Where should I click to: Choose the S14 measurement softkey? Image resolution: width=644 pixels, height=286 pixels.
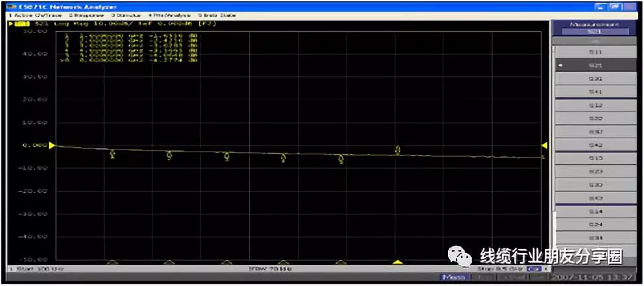(595, 211)
